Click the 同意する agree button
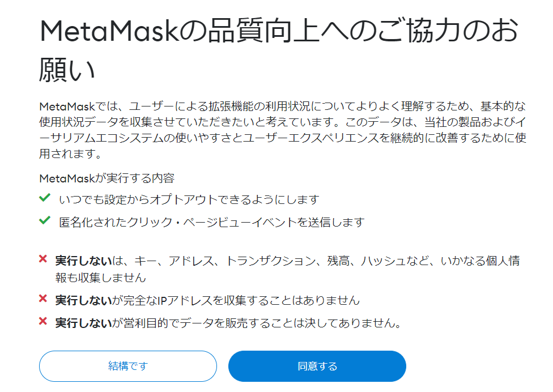553x392 pixels. pyautogui.click(x=317, y=366)
